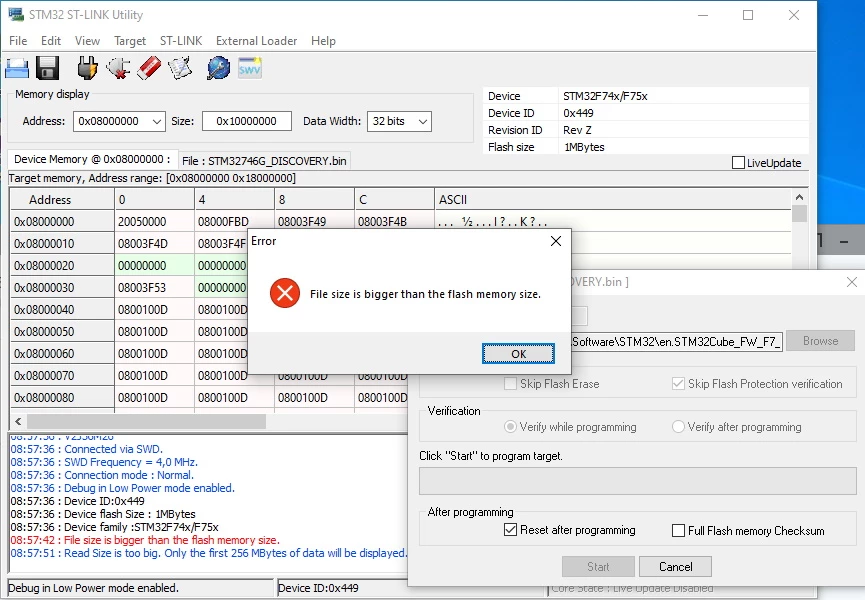Open the Data Width 32 bits dropdown
This screenshot has height=600, width=865.
423,121
